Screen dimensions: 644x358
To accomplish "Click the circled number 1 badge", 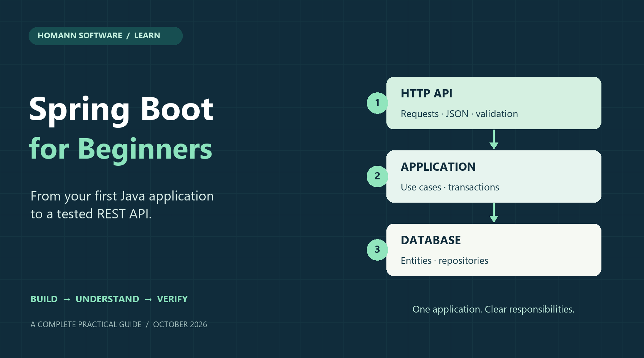I will (x=377, y=103).
